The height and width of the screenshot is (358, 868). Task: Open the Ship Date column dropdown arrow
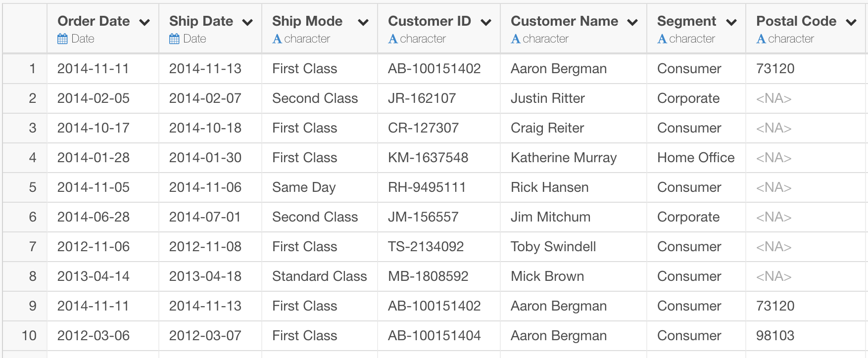[247, 22]
